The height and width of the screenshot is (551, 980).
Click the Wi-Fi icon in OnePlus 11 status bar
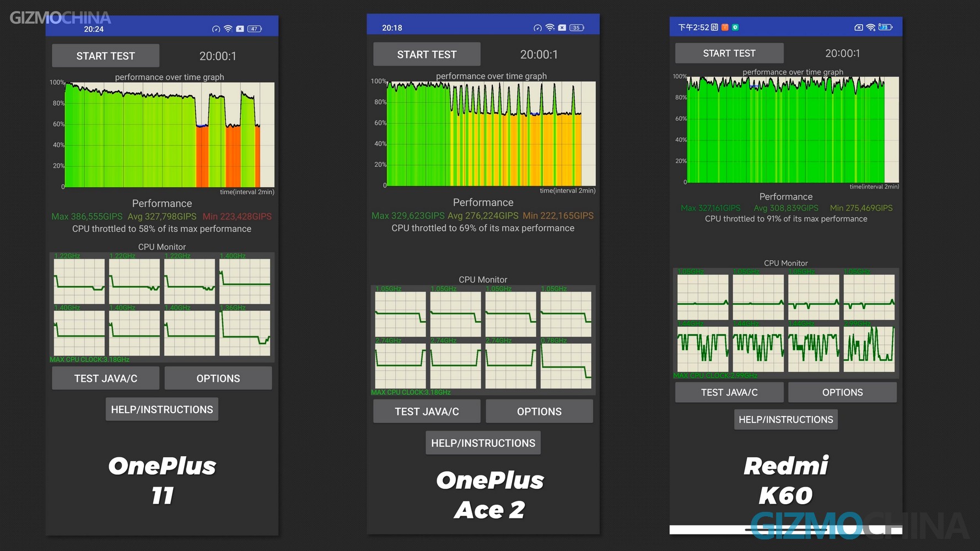228,29
